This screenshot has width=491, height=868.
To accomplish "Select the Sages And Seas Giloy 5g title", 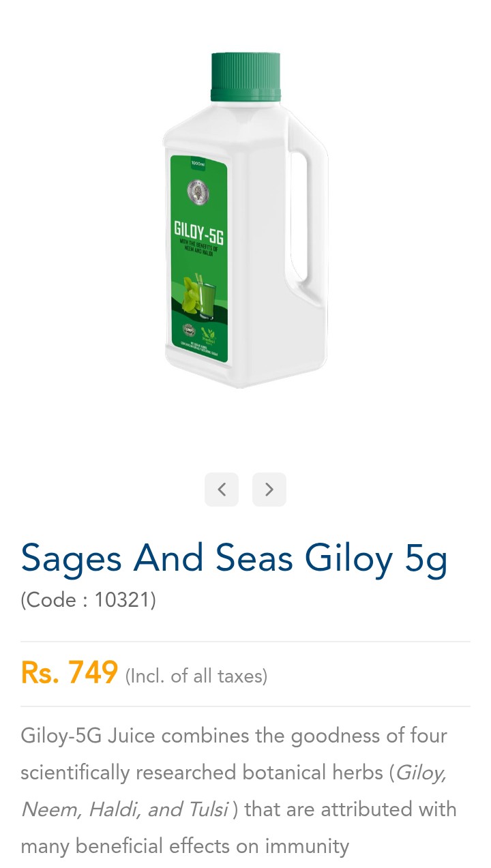I will point(235,558).
